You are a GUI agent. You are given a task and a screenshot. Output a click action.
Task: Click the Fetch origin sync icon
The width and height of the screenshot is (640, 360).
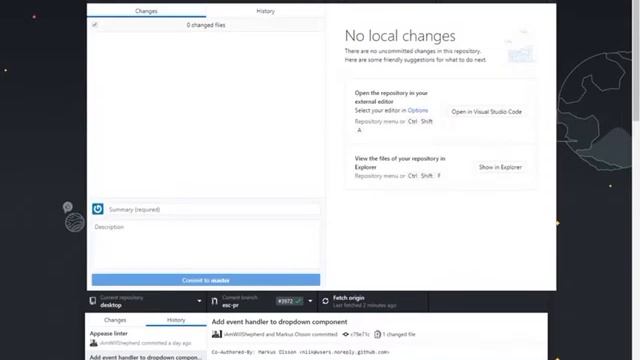tap(325, 301)
